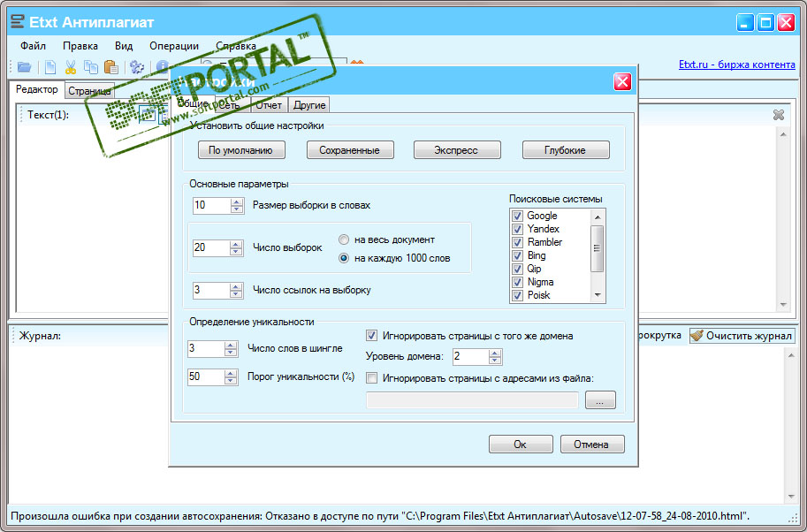Decrease 'Порог уникальности' value
The height and width of the screenshot is (532, 807).
click(231, 381)
